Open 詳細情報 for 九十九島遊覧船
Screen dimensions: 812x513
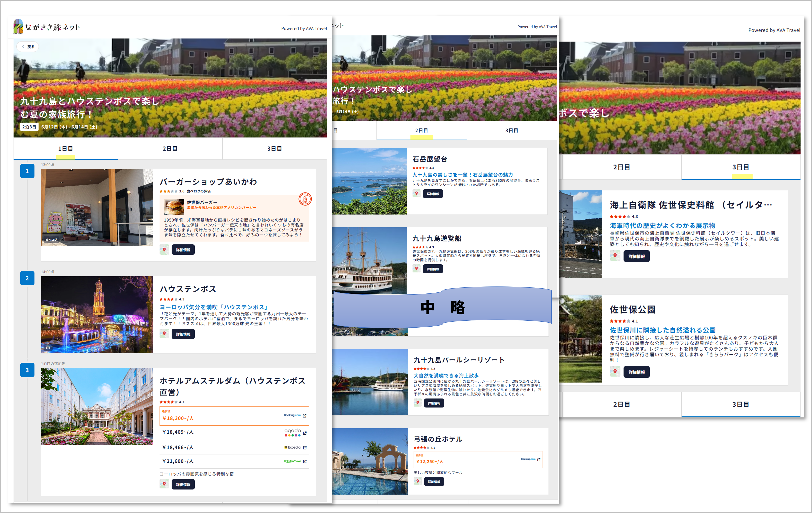pyautogui.click(x=433, y=269)
